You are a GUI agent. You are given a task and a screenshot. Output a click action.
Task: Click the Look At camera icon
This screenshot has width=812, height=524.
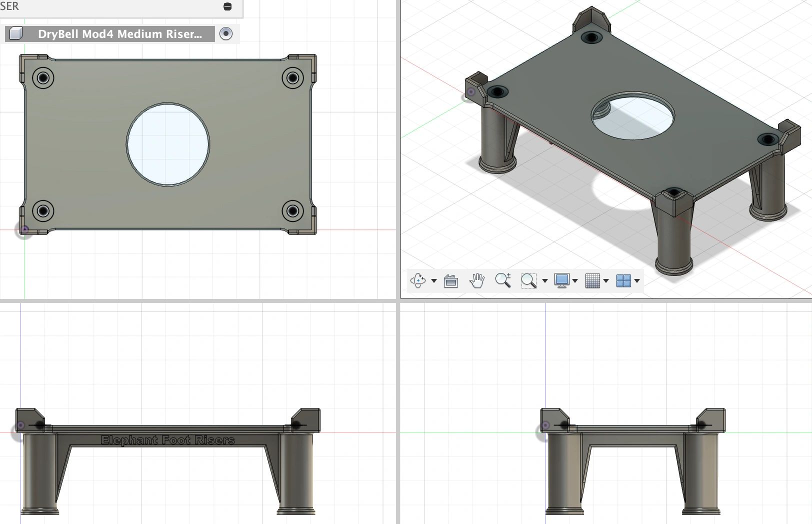pyautogui.click(x=451, y=281)
